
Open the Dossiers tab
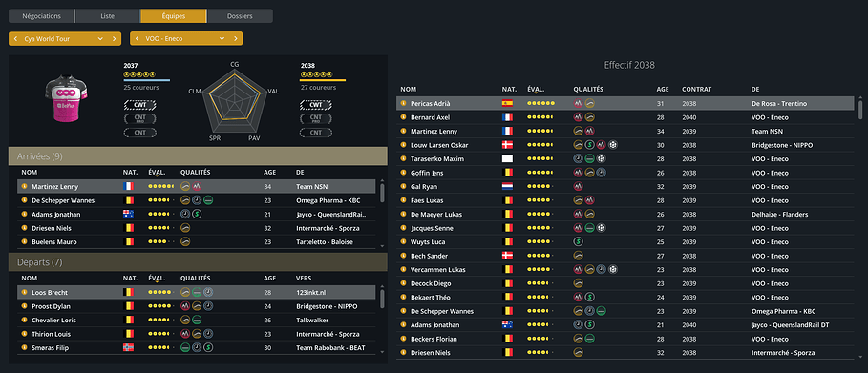coord(240,16)
